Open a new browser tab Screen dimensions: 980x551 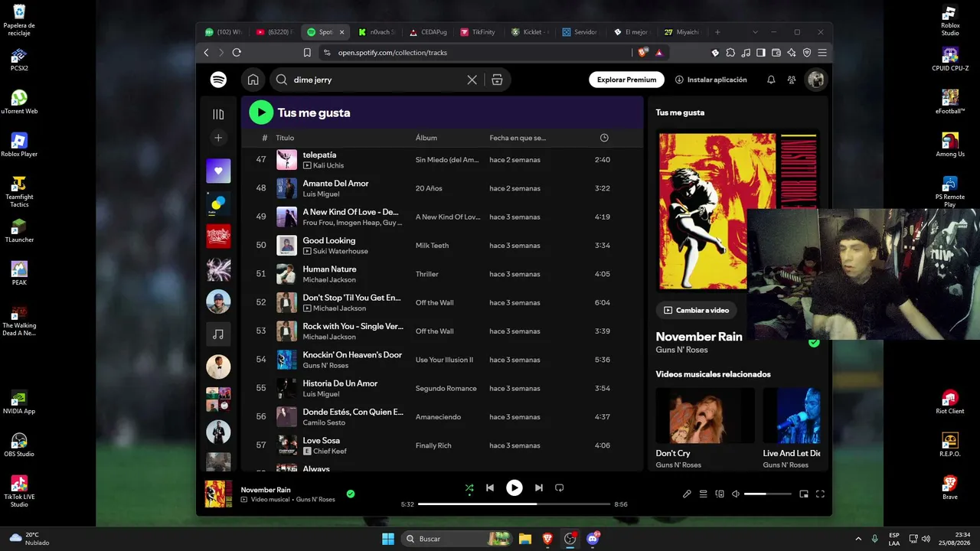coord(717,32)
